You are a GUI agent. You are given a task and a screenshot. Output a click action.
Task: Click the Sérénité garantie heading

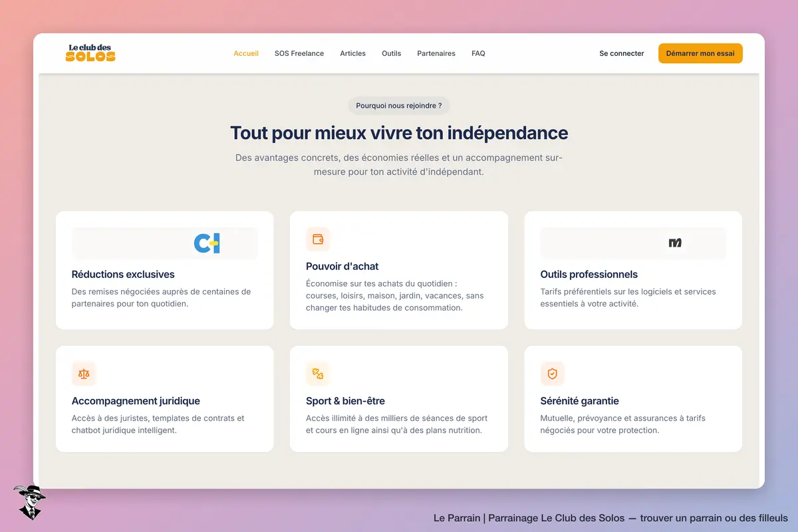pos(580,401)
